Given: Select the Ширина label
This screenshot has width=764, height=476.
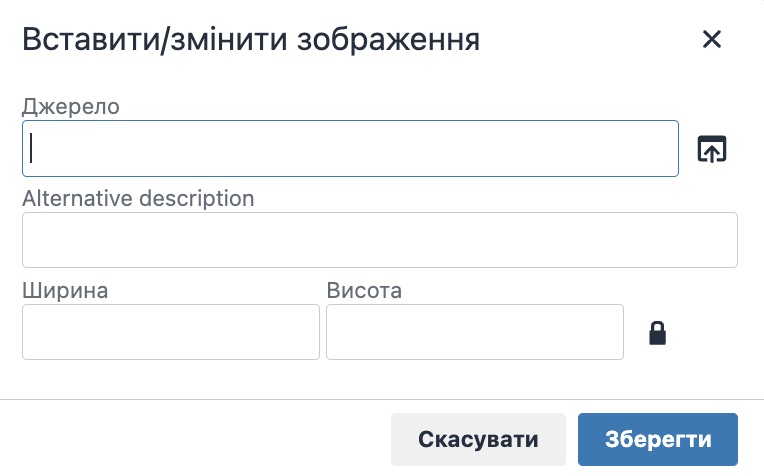Looking at the screenshot, I should (65, 290).
